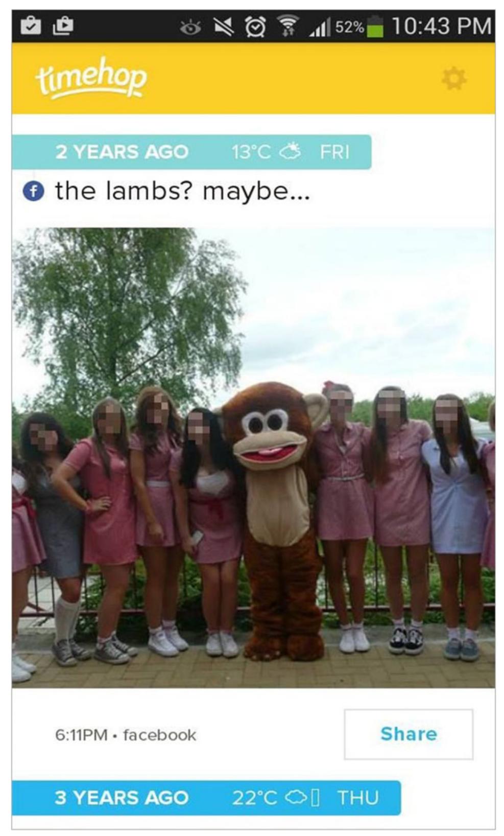Share the monkey mascot memory
This screenshot has width=504, height=836.
(409, 734)
